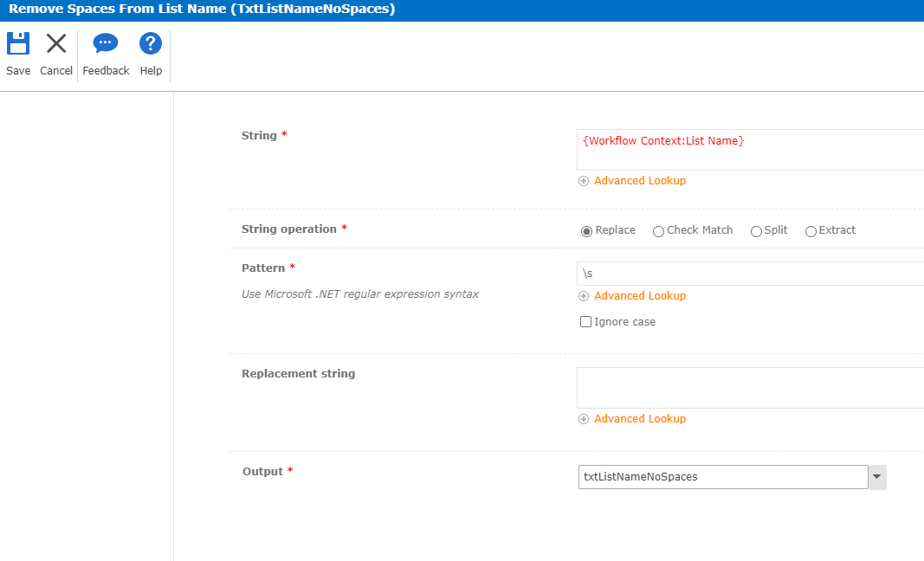The image size is (924, 561).
Task: Open the Output variable dropdown arrow
Action: click(877, 477)
